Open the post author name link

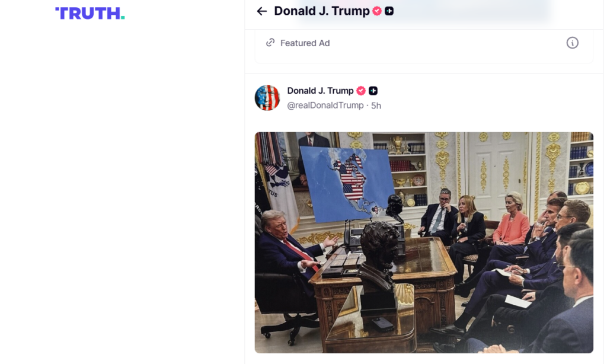[320, 91]
